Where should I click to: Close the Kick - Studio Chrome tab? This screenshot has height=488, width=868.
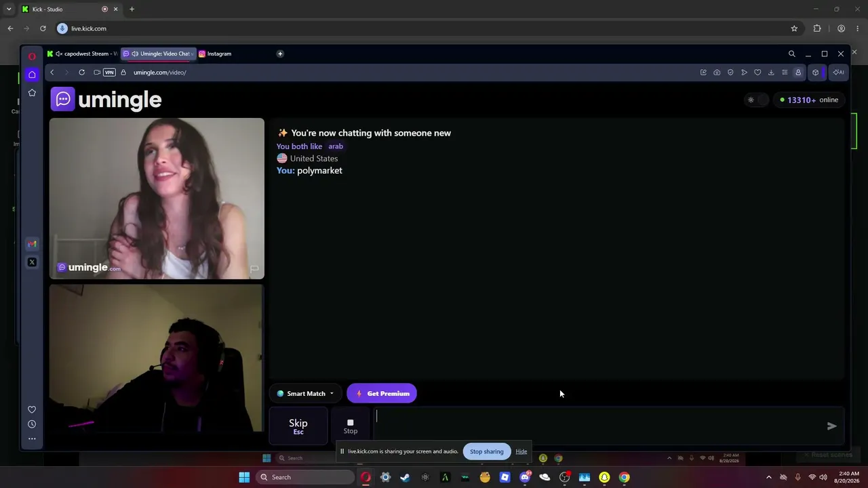pos(115,9)
